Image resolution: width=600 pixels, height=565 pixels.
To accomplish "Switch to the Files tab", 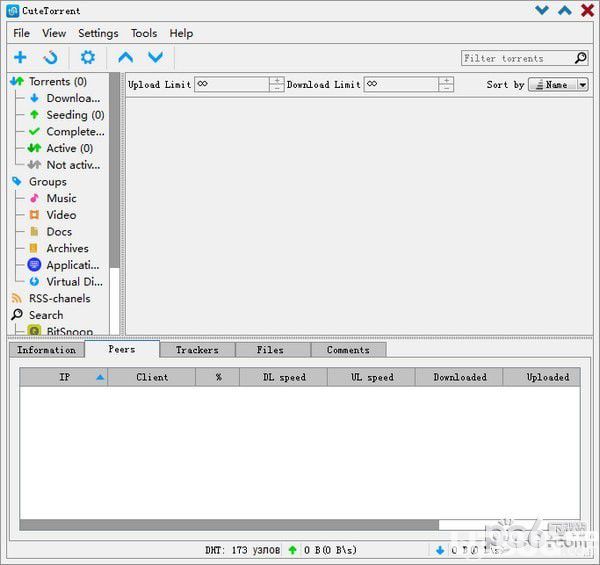I will 272,350.
